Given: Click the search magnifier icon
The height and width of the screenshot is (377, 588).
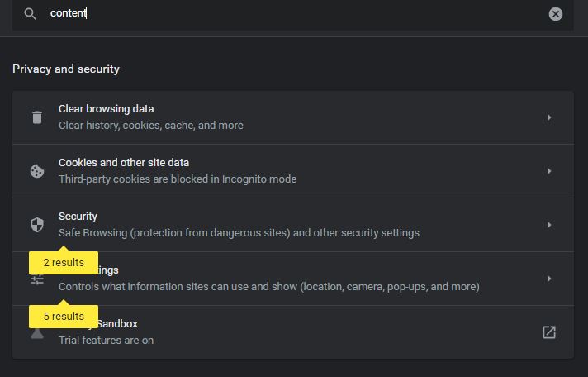Looking at the screenshot, I should pos(31,14).
